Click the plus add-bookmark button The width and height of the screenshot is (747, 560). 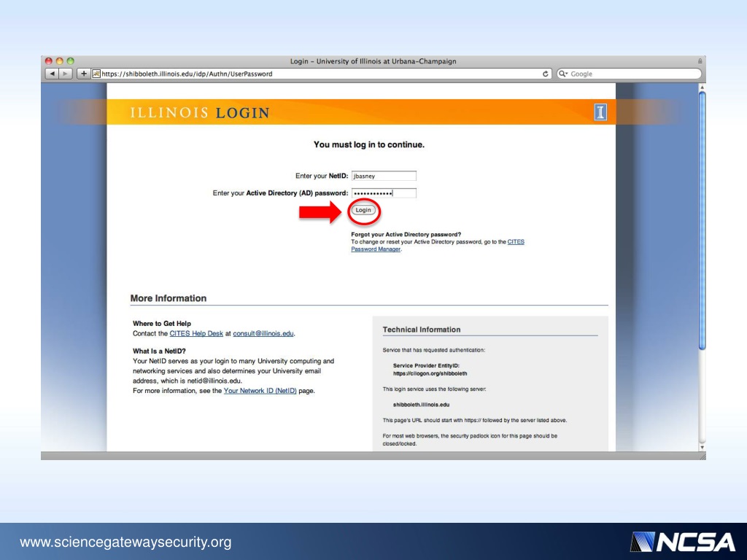tap(83, 74)
